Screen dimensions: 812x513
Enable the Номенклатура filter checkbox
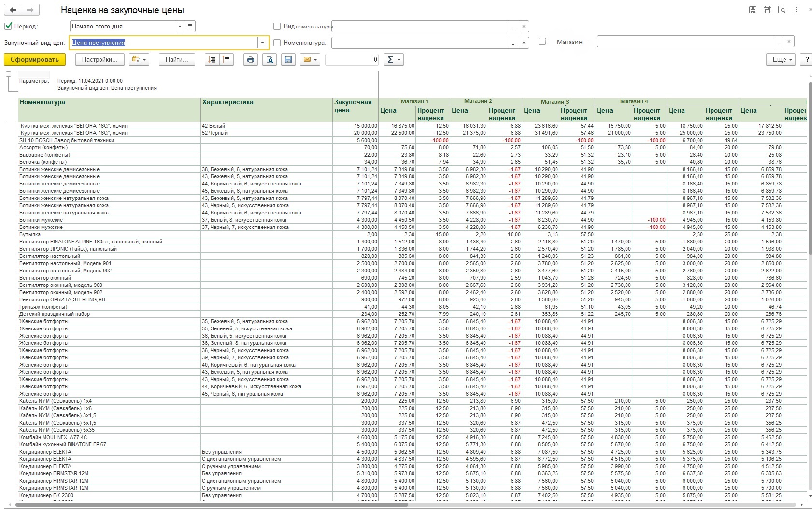coord(277,43)
